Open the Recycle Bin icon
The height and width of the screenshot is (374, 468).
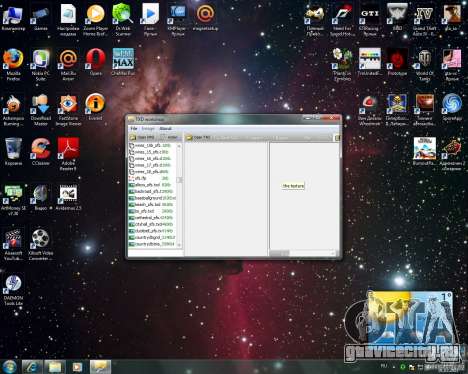[x=13, y=152]
